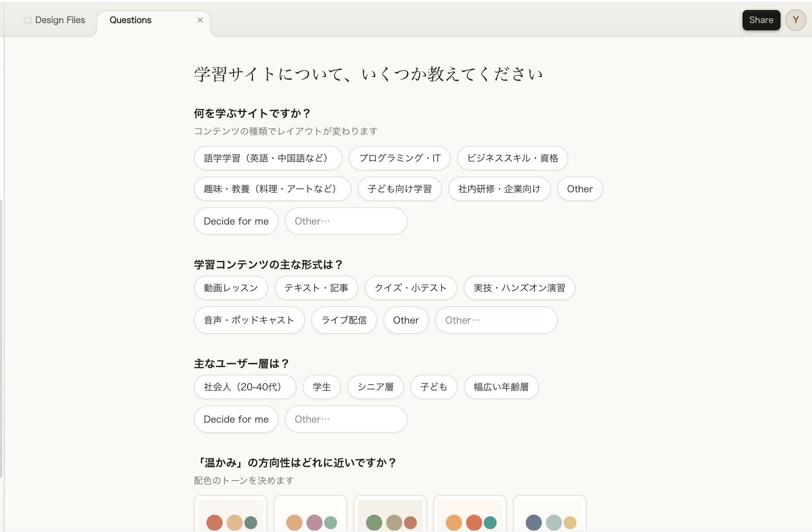Choose the orange, red and teal palette
The image size is (812, 532).
pyautogui.click(x=470, y=514)
